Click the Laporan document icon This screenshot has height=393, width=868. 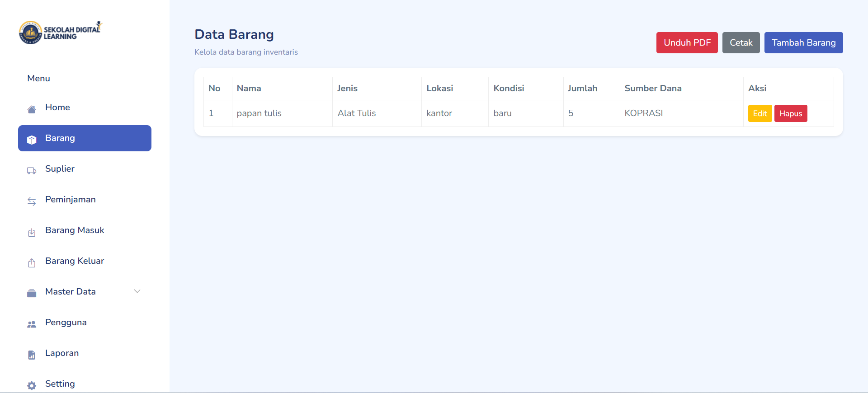(x=32, y=355)
